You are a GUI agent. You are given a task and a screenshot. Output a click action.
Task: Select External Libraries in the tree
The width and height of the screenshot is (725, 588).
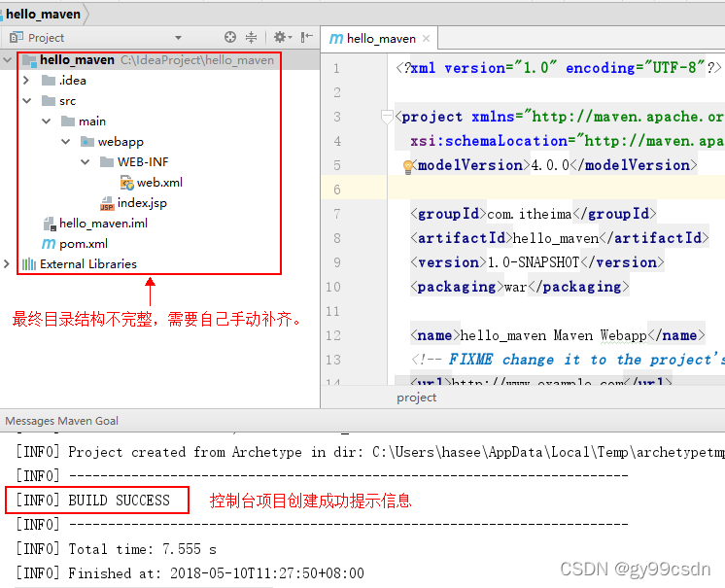click(88, 264)
